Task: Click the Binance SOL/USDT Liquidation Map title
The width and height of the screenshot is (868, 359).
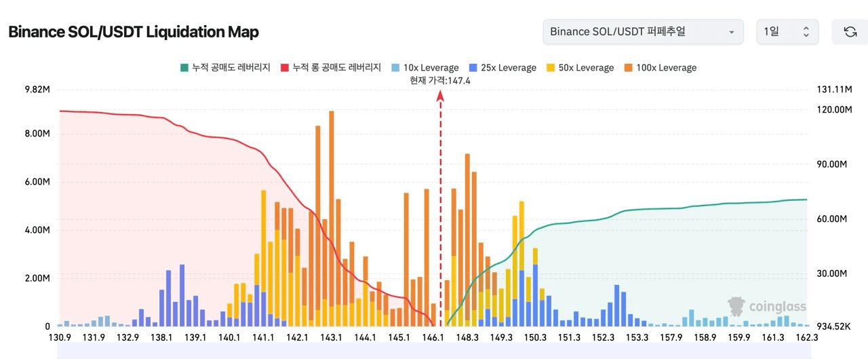Action: point(134,32)
